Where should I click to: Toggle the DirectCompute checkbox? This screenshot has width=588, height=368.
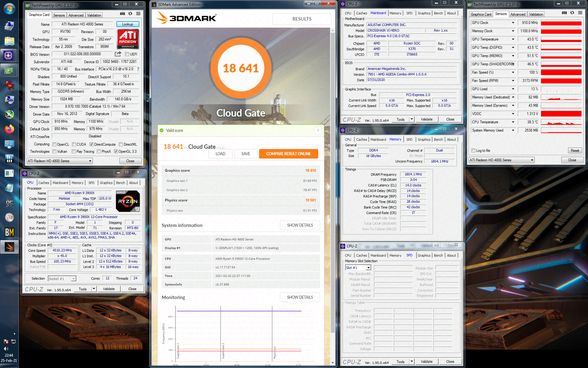click(91, 144)
